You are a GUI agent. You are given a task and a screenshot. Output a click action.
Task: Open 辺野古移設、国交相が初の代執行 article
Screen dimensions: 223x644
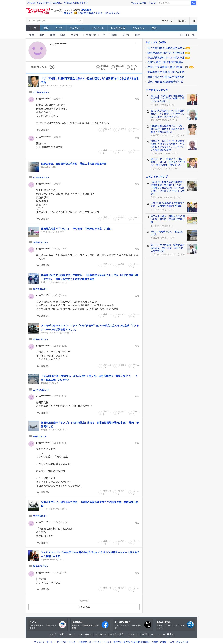(x=74, y=163)
